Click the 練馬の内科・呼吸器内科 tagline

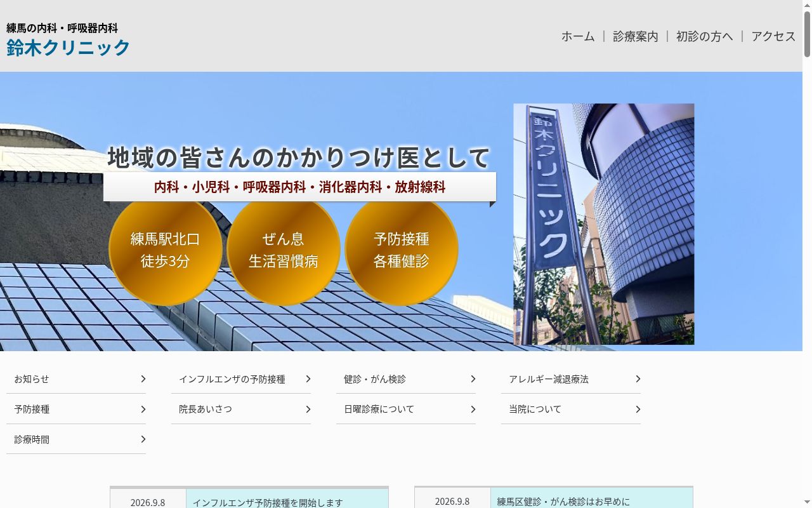pyautogui.click(x=62, y=28)
